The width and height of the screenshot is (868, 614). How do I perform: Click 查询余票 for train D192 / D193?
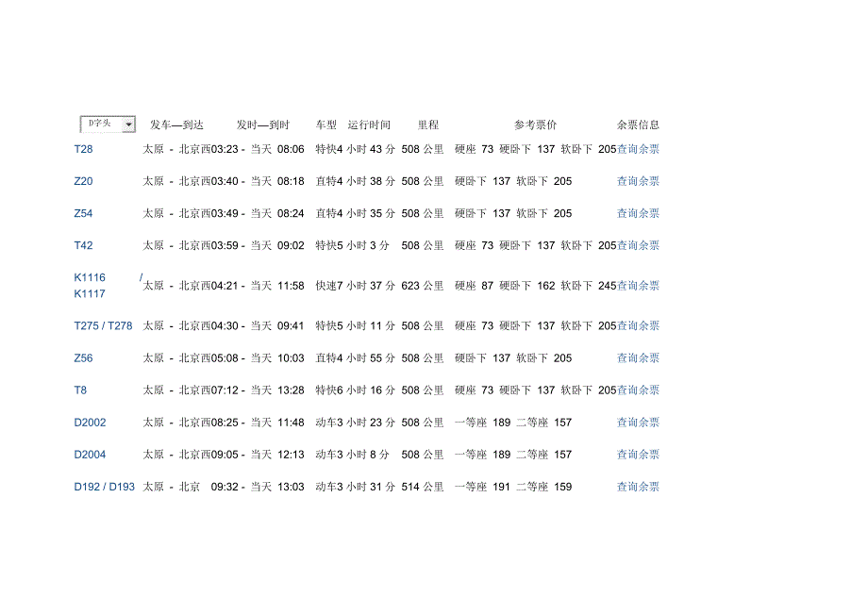click(638, 487)
